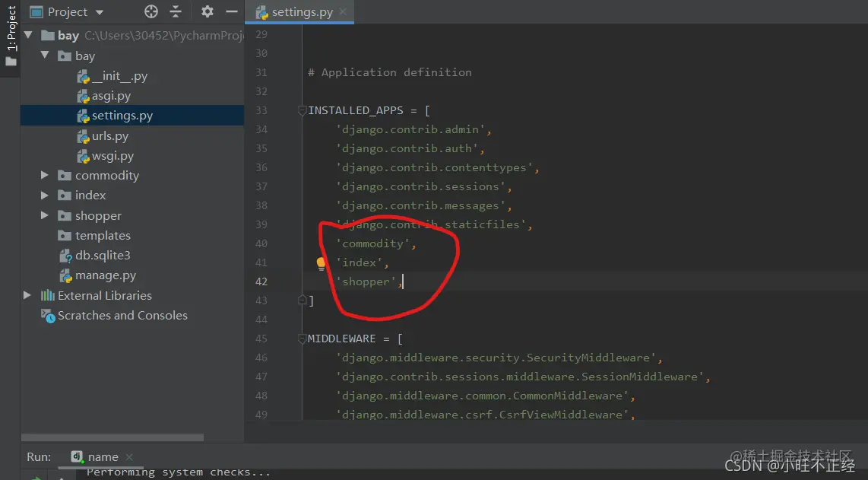The width and height of the screenshot is (868, 480).
Task: Expand the shopper folder
Action: [x=45, y=215]
